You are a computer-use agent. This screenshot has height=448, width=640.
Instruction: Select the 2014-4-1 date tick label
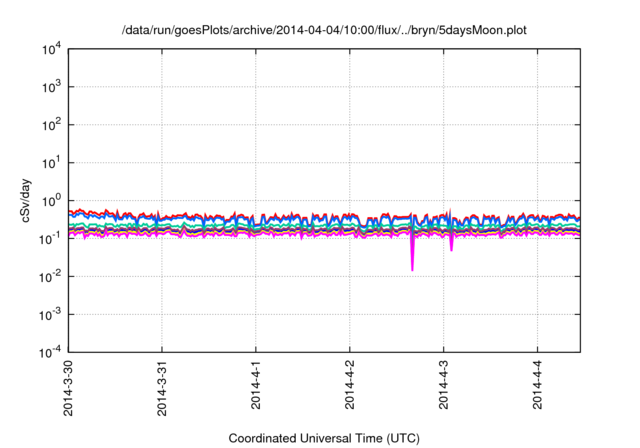[256, 385]
